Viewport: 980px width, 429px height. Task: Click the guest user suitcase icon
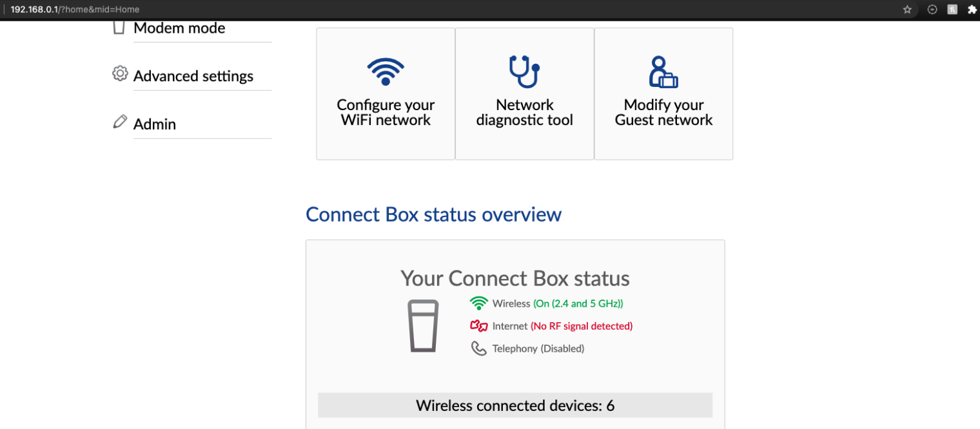(x=663, y=72)
